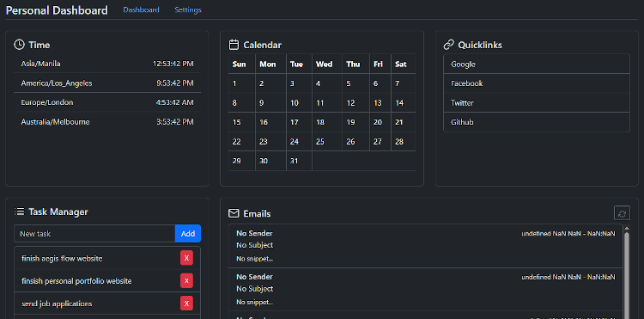The height and width of the screenshot is (319, 644).
Task: Click the Fri column header
Action: point(380,64)
